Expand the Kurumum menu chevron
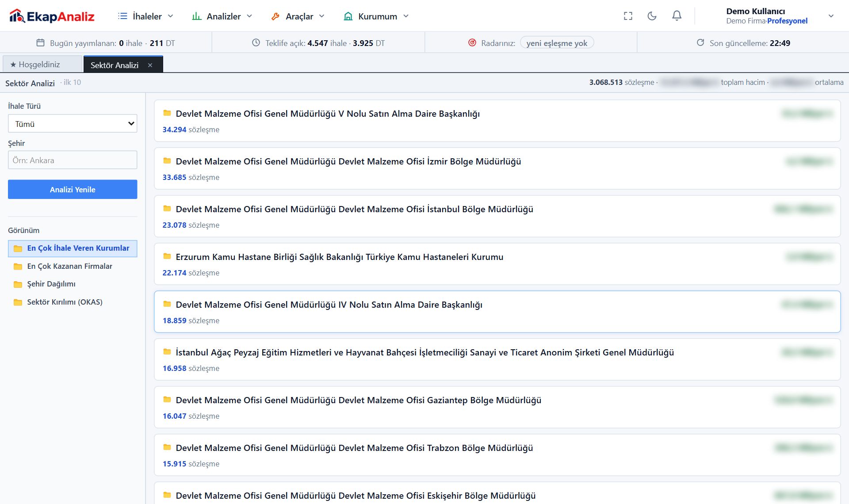This screenshot has width=849, height=504. 406,16
